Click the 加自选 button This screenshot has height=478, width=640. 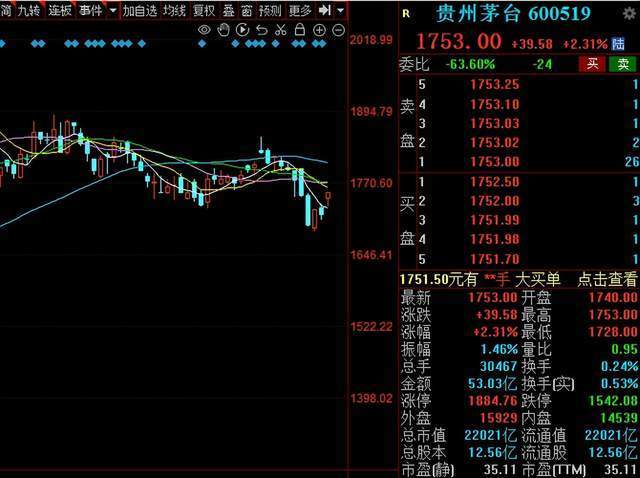140,10
